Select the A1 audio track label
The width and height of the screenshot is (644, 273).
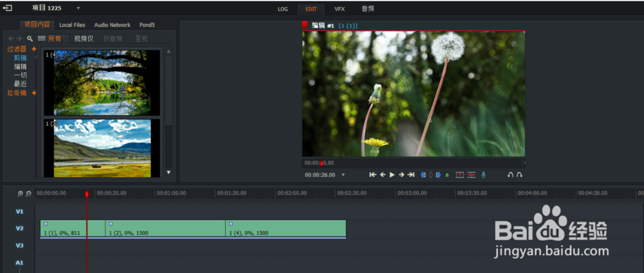19,263
